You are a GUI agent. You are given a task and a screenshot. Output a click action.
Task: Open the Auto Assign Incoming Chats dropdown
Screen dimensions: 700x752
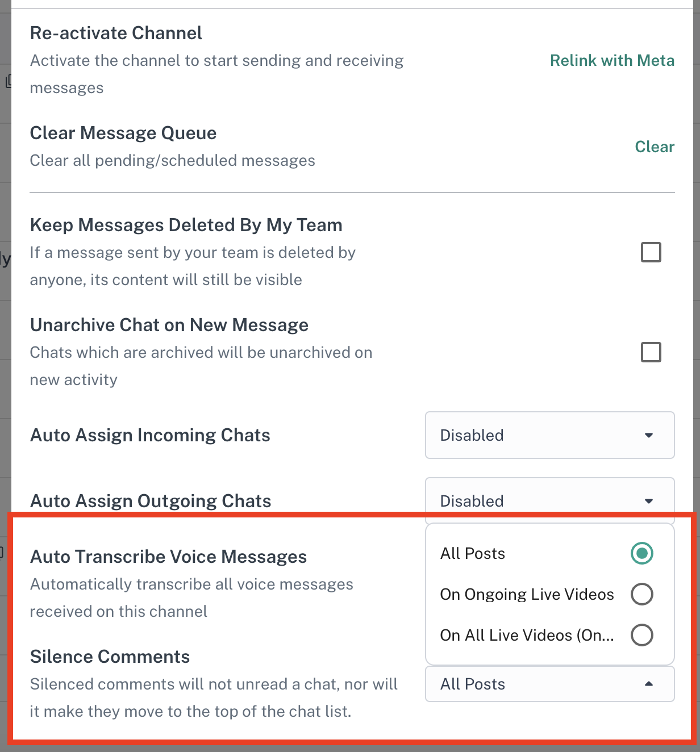pyautogui.click(x=549, y=435)
